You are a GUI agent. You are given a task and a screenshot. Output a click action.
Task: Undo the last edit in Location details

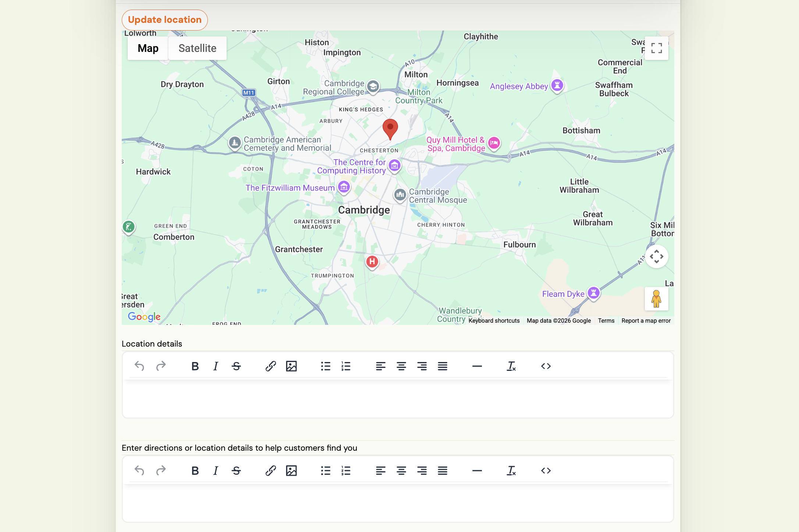click(x=139, y=366)
